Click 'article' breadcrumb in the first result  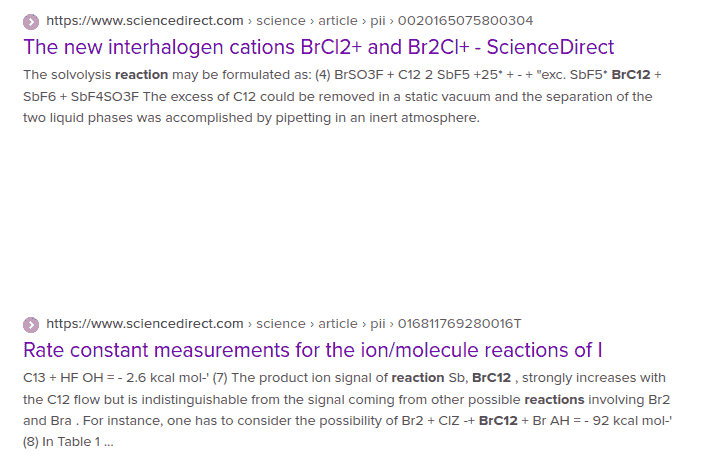[x=338, y=21]
